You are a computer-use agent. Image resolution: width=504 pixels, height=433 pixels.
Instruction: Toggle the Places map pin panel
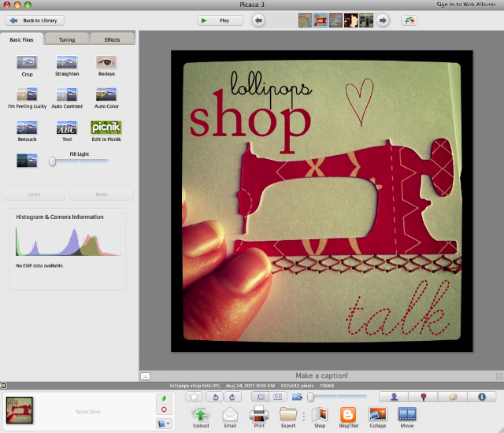pos(424,397)
